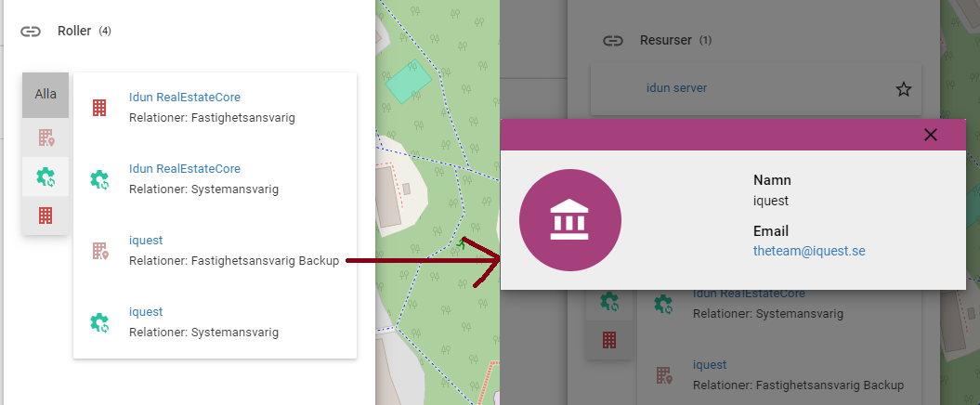Click the theteam@iquest.se email link
This screenshot has width=980, height=405.
point(809,251)
